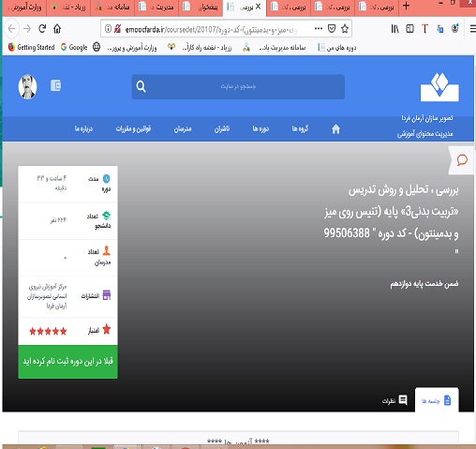
Task: Open the دوره های من bookmark
Action: [x=336, y=48]
